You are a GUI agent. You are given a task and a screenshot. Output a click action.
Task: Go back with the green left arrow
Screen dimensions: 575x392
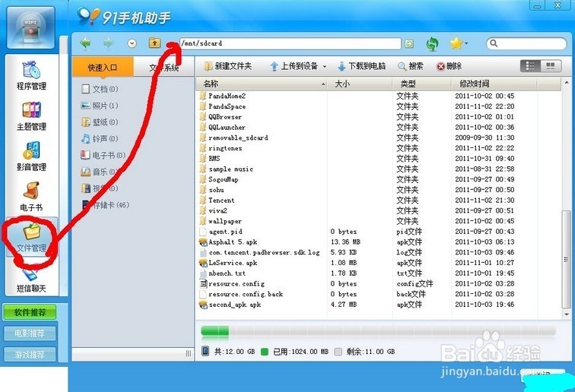(x=85, y=43)
